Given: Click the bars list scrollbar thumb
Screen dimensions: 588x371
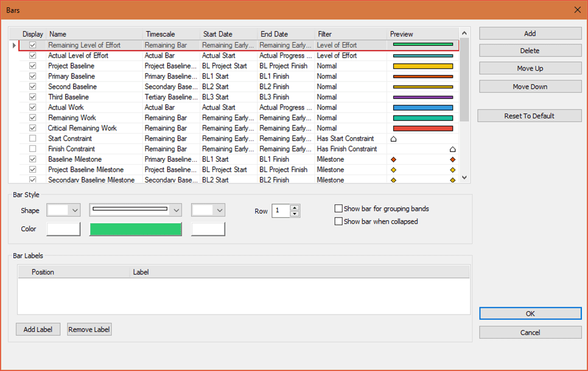Looking at the screenshot, I should [x=464, y=80].
